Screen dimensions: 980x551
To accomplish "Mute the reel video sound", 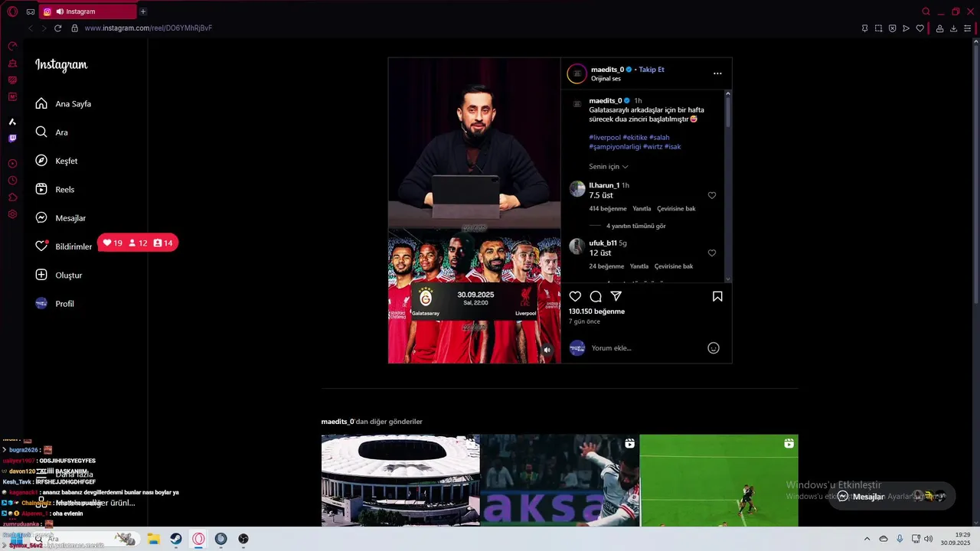I will (x=547, y=350).
